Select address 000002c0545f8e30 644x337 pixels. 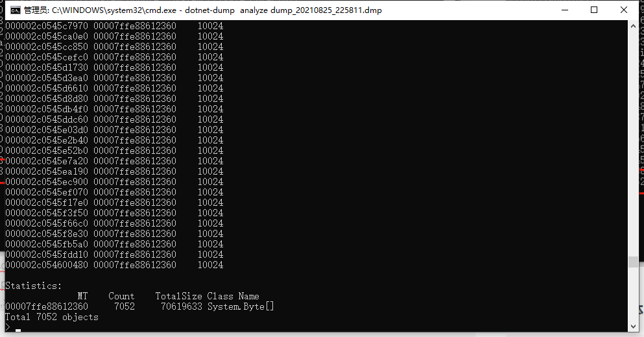(x=47, y=234)
